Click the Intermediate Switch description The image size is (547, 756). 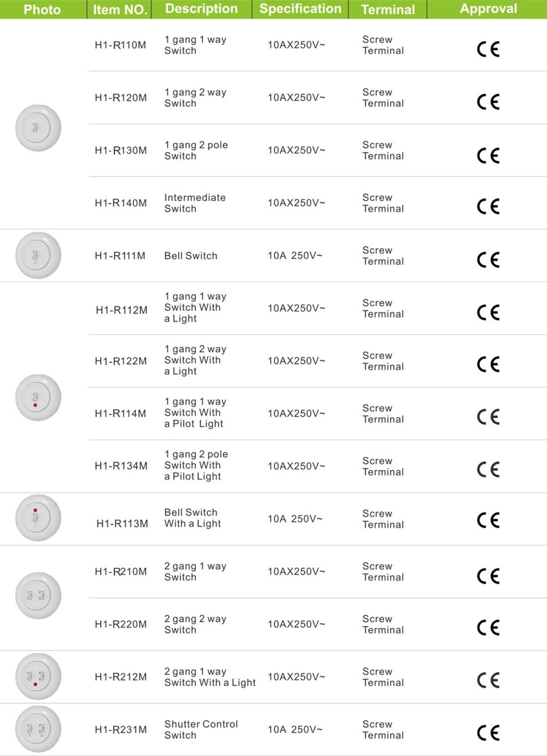(x=195, y=203)
